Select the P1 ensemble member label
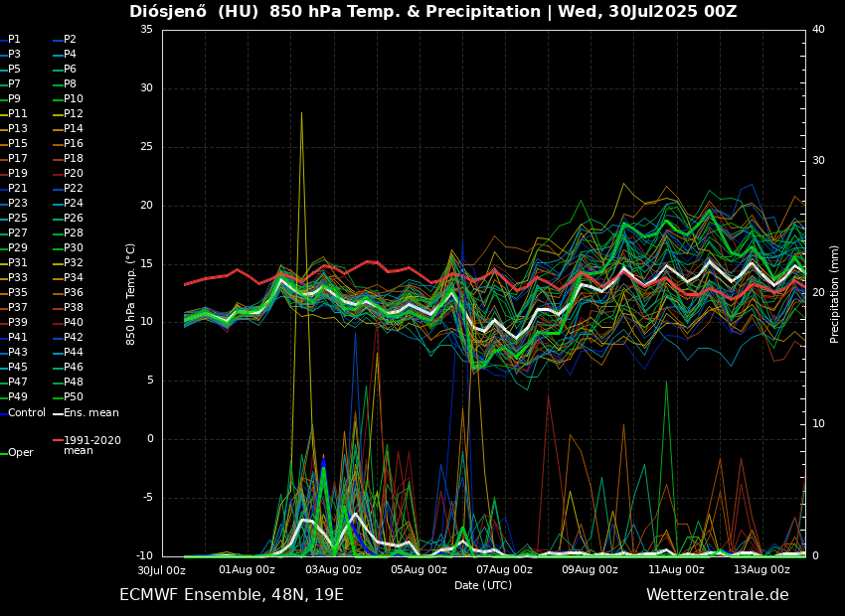This screenshot has height=616, width=845. tap(14, 40)
